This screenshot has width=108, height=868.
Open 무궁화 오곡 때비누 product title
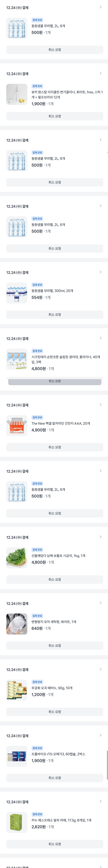[x=52, y=688]
